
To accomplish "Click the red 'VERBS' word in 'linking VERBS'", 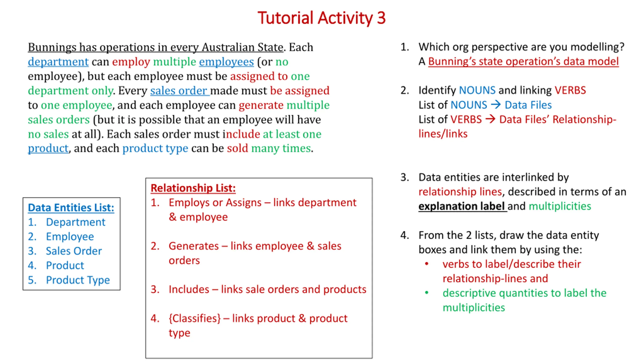I will click(570, 90).
